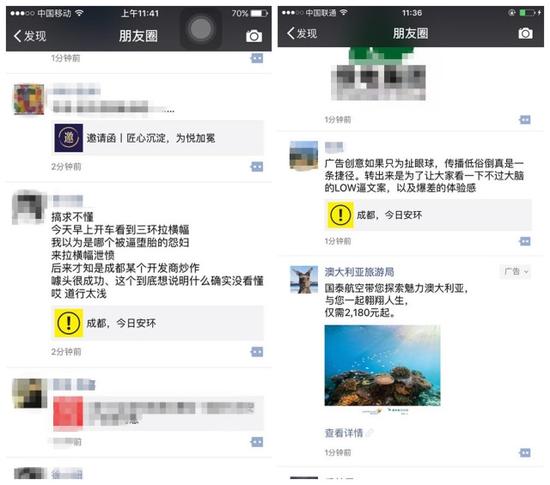Go back to 发现 on right screen
This screenshot has width=550, height=485.
tap(302, 33)
